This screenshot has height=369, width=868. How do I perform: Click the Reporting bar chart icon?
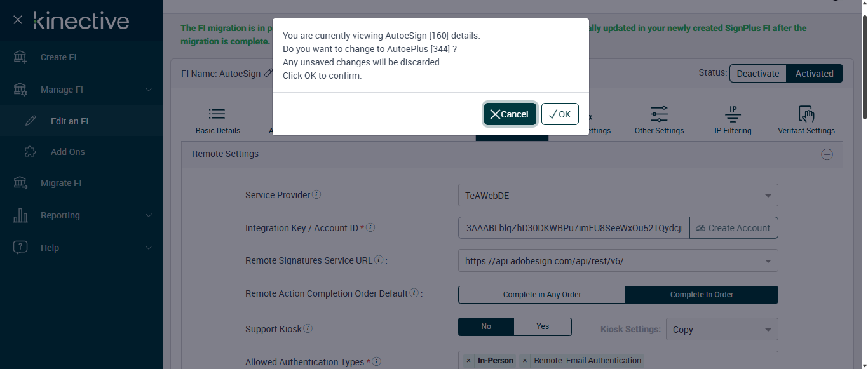[x=20, y=215]
